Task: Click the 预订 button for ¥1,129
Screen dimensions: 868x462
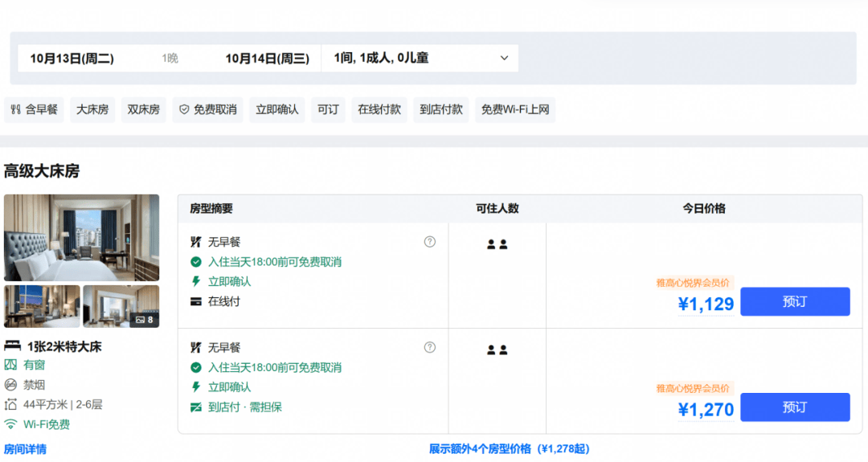Action: pyautogui.click(x=795, y=301)
